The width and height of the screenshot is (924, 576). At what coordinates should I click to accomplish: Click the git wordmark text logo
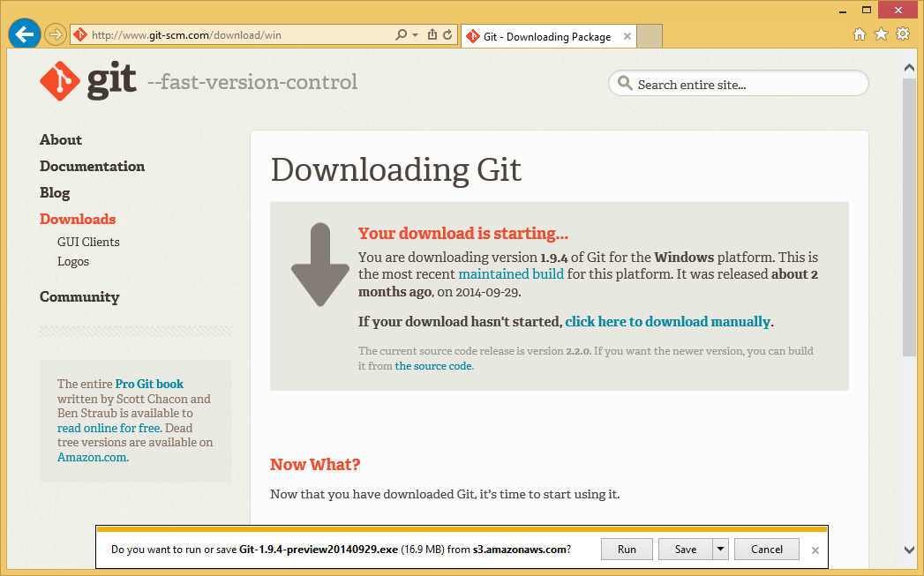(x=112, y=82)
